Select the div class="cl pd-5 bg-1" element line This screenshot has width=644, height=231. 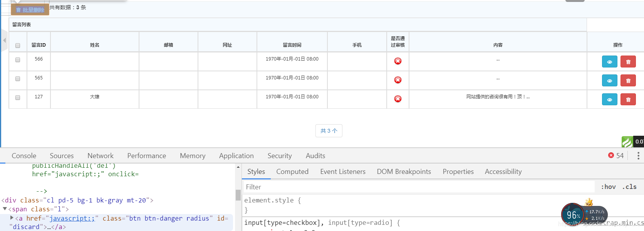coord(77,200)
